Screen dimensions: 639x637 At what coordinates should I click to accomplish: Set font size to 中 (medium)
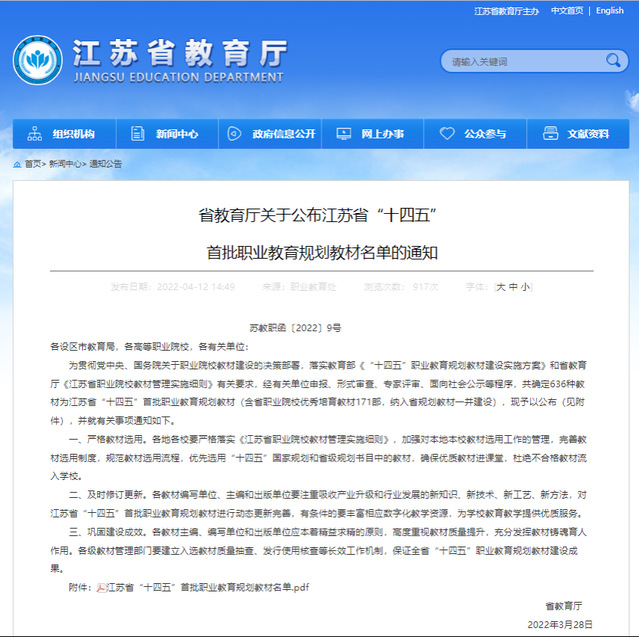[x=514, y=287]
